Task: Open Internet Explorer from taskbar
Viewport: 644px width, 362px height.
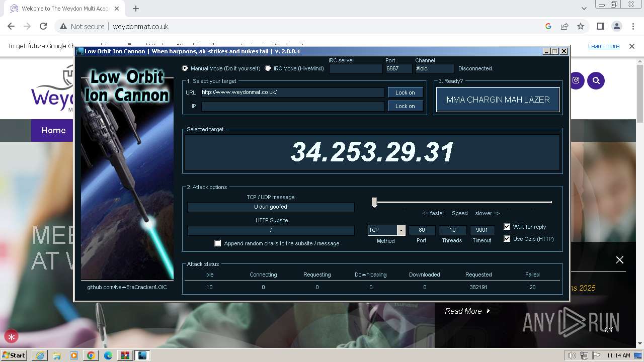Action: coord(40,355)
